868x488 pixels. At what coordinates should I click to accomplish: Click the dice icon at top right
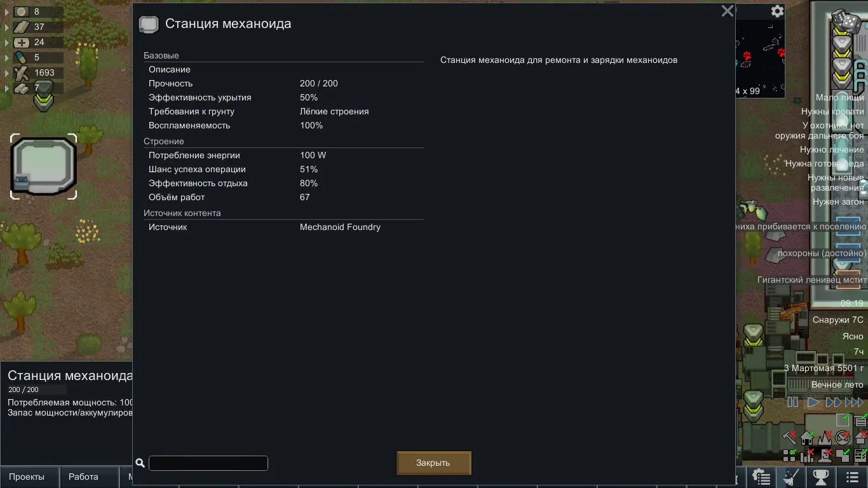click(x=847, y=20)
